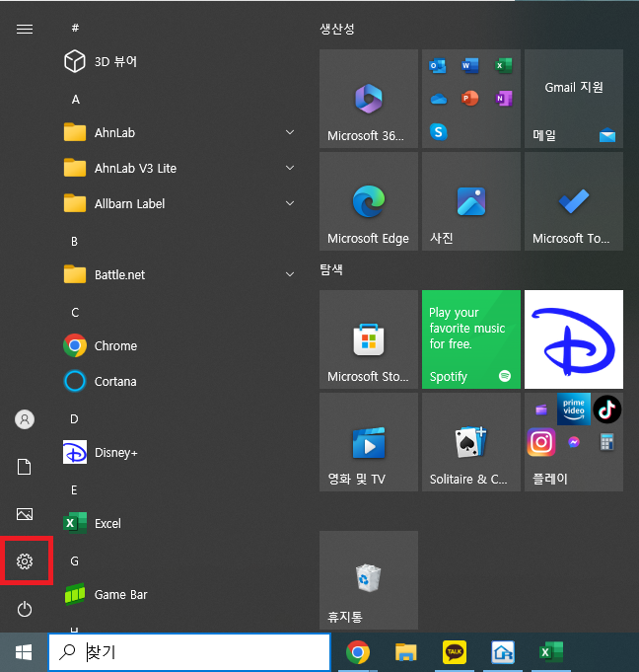Click the Instagram icon in 플레이 tile
This screenshot has width=639, height=672.
pyautogui.click(x=541, y=442)
